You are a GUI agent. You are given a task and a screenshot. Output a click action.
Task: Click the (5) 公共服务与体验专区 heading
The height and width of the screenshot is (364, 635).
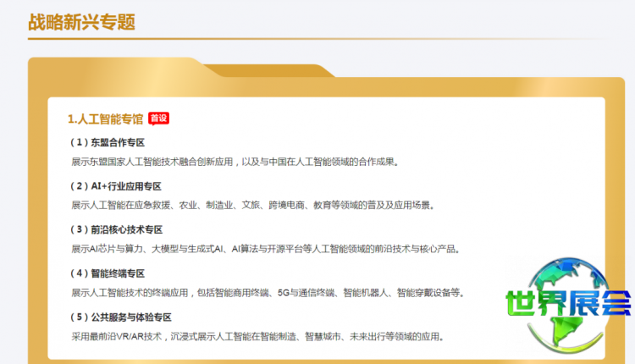click(121, 317)
